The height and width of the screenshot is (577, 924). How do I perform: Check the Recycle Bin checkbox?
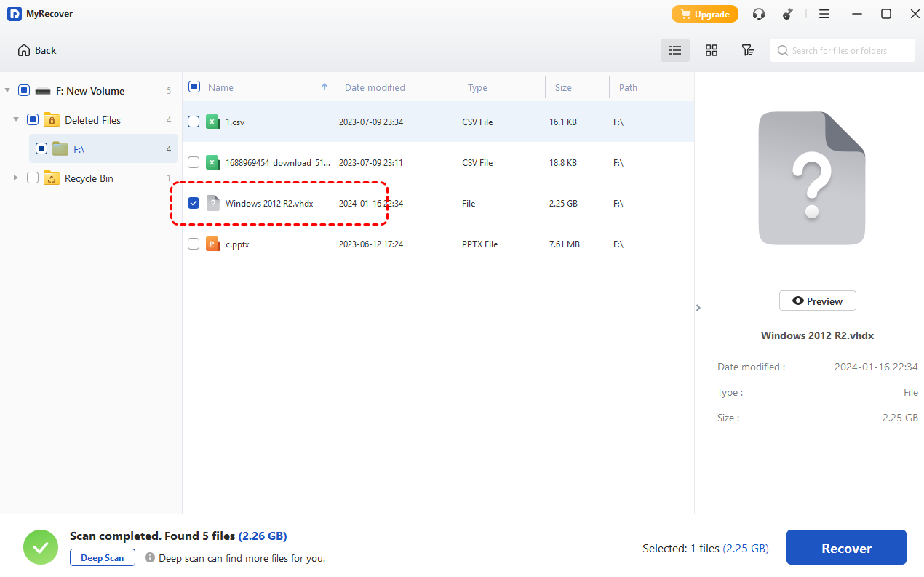33,178
